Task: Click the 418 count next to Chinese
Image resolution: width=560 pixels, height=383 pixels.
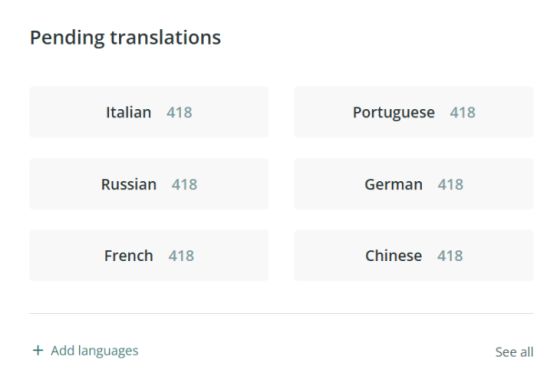Action: click(x=450, y=256)
